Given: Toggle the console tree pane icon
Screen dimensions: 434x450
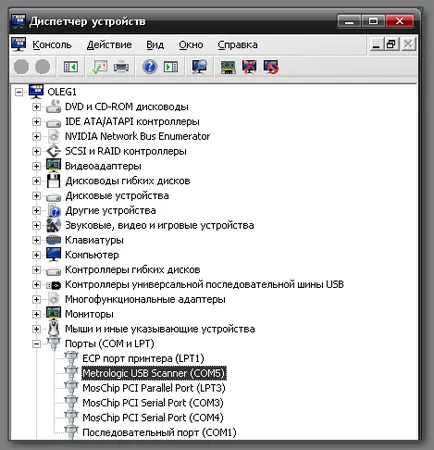Looking at the screenshot, I should pos(71,67).
